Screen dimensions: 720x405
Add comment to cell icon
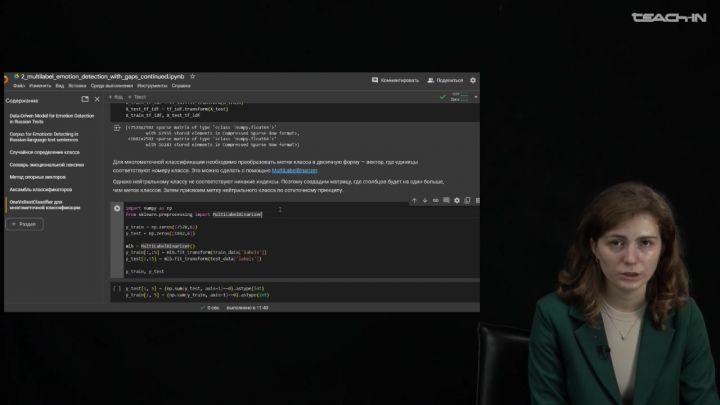(x=446, y=201)
